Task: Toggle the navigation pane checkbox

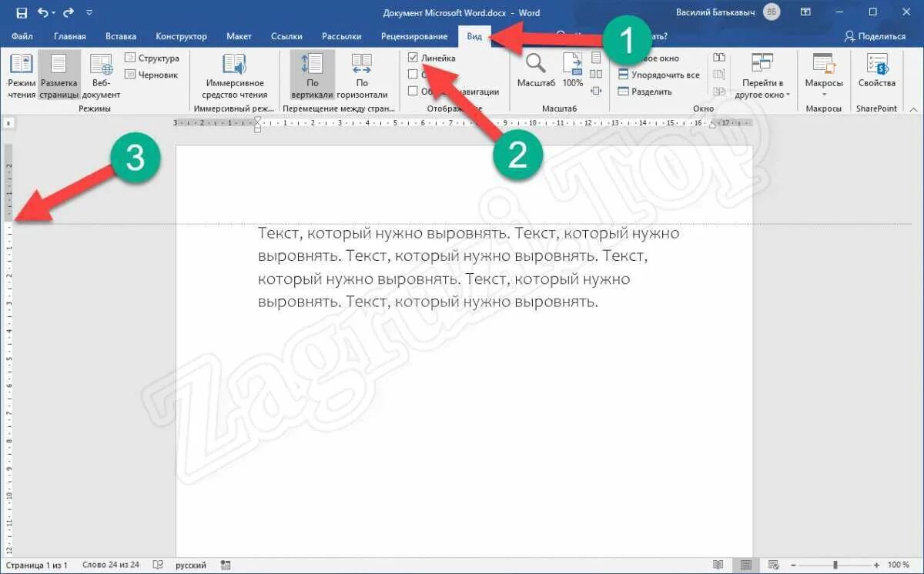Action: (x=413, y=91)
